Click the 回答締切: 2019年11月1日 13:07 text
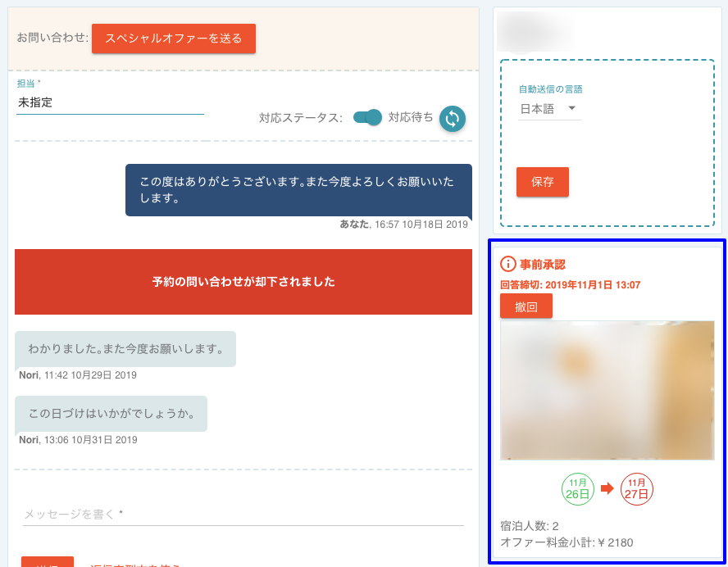This screenshot has height=567, width=728. pos(570,285)
